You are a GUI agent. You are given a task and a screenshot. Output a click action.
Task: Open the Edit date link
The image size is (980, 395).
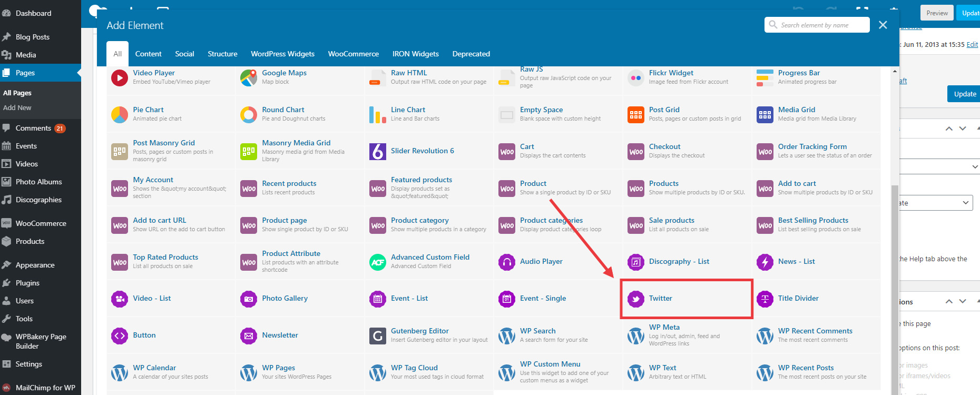point(972,45)
